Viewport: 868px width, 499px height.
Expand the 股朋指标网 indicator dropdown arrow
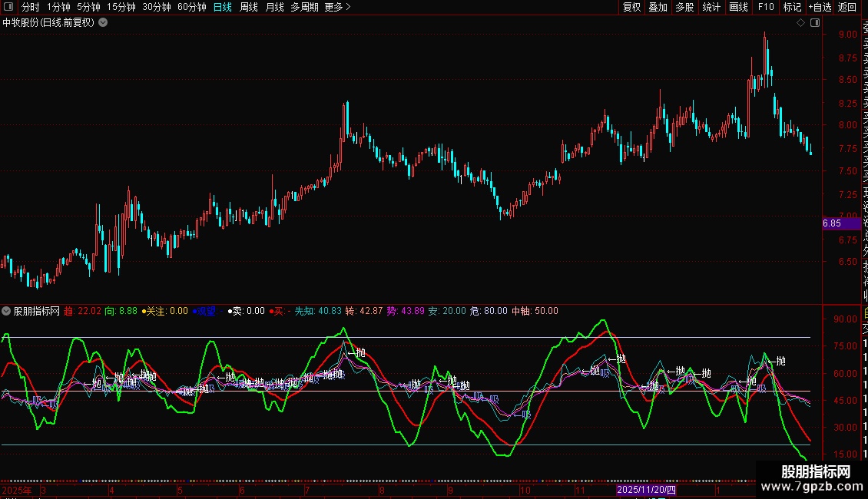click(7, 312)
